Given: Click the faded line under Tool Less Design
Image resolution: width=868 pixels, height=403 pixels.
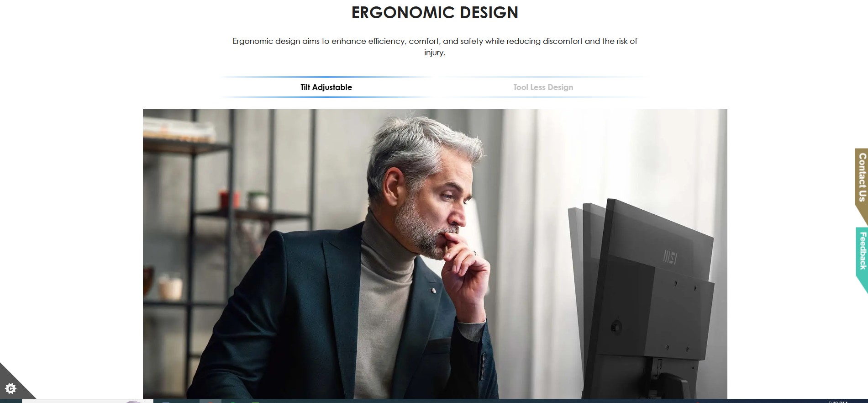Looking at the screenshot, I should click(543, 97).
